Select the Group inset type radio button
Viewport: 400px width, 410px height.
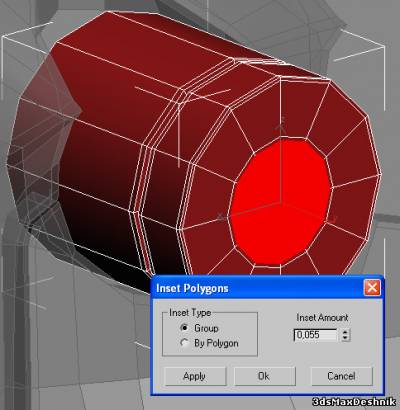point(184,328)
